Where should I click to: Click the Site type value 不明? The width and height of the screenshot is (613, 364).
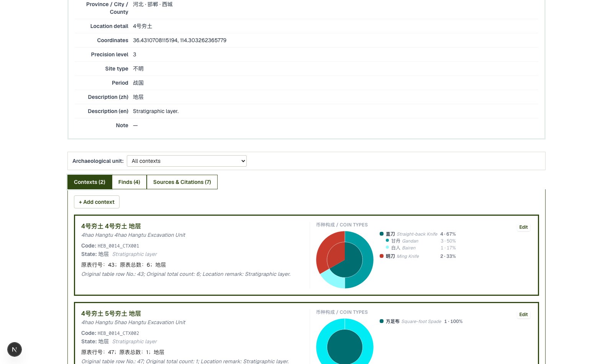point(138,69)
